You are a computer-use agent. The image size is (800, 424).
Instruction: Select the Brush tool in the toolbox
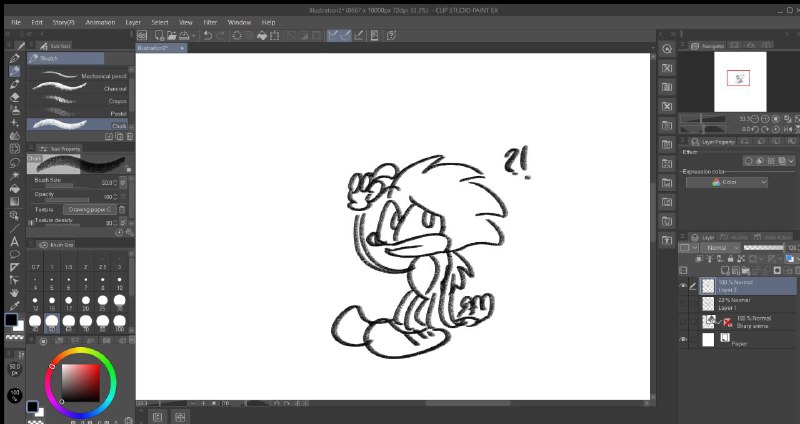click(14, 84)
